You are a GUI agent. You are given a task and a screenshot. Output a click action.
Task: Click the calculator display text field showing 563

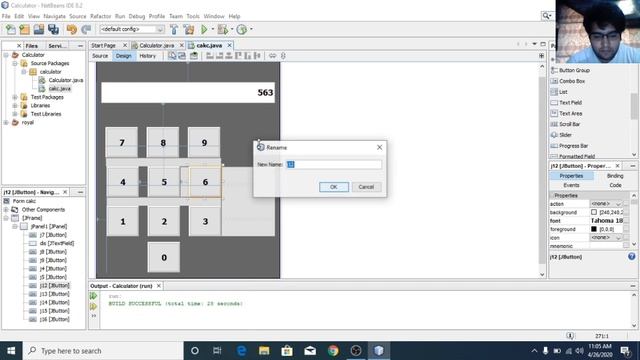point(188,93)
